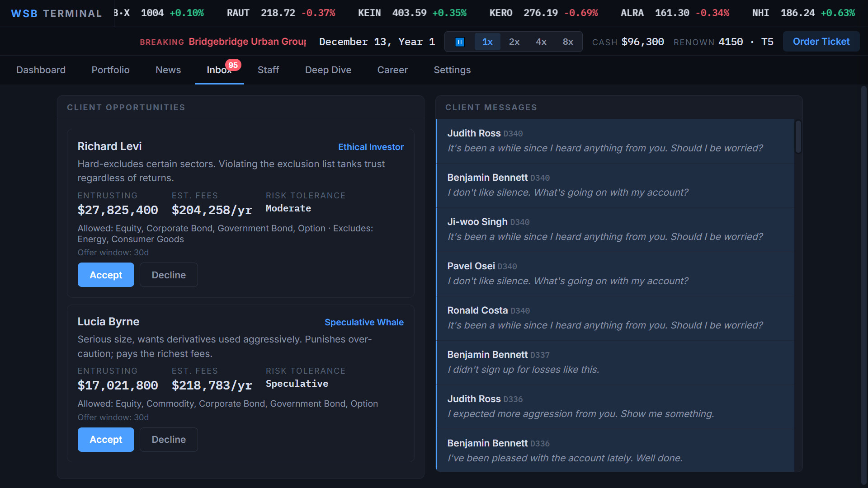Screen dimensions: 868x488
Task: Open Benjamin Bennett D336 pleased message
Action: point(615,450)
